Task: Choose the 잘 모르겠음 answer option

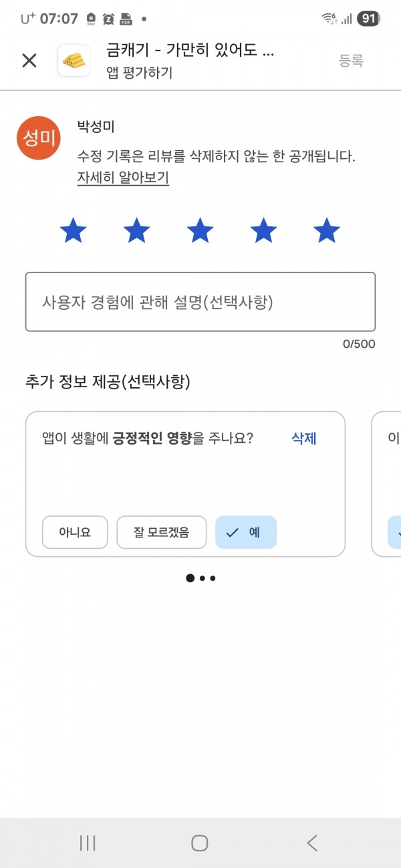Action: tap(161, 532)
